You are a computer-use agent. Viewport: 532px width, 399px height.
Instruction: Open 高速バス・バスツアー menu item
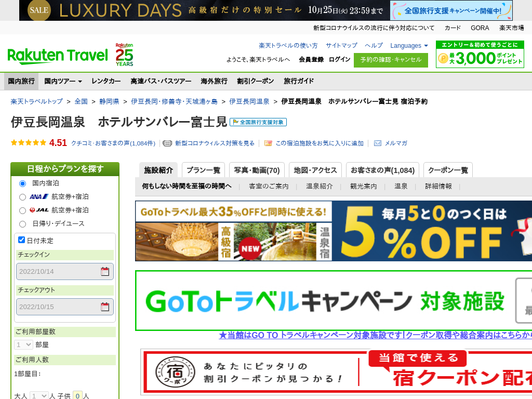161,81
